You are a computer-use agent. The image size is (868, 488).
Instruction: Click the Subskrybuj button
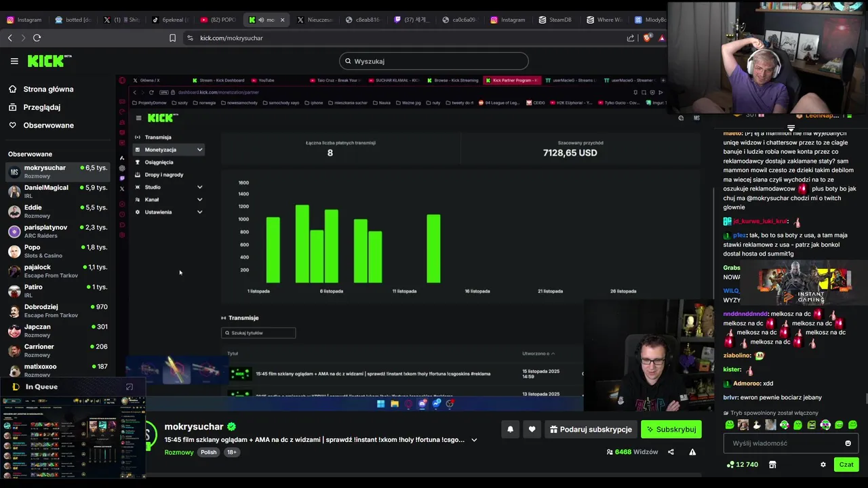pyautogui.click(x=671, y=429)
